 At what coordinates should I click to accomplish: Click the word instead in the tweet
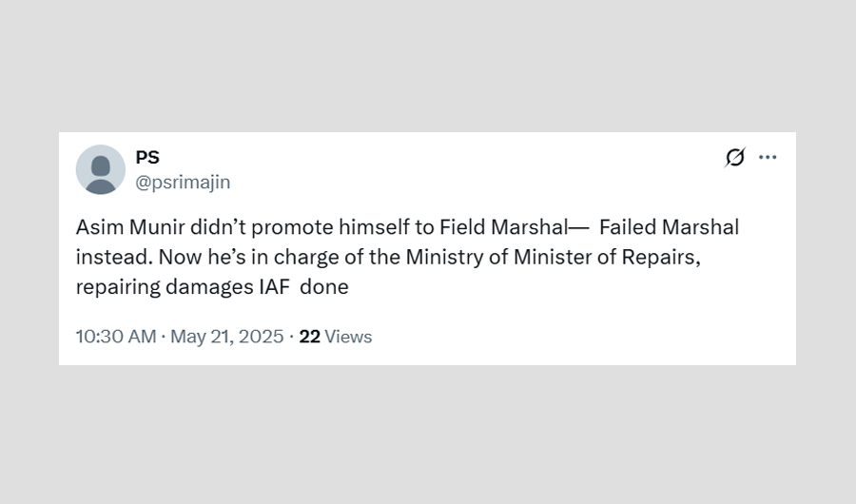tap(108, 257)
